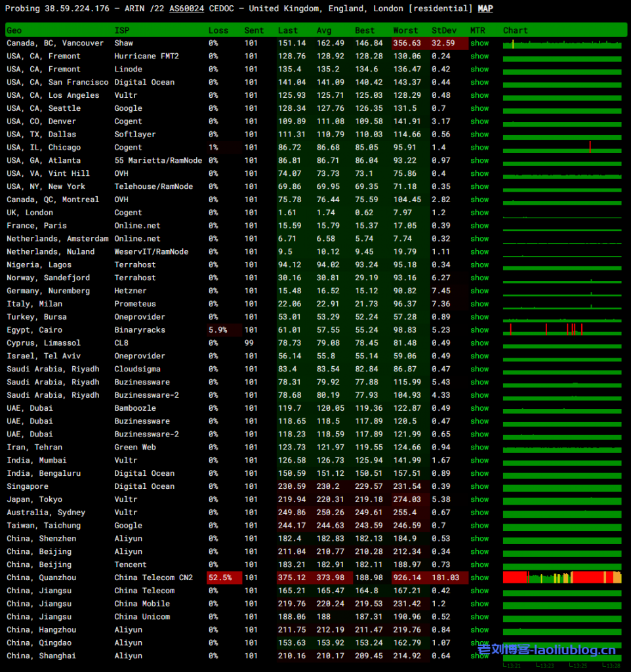Open the AS60024 link in header
The image size is (631, 672).
186,9
